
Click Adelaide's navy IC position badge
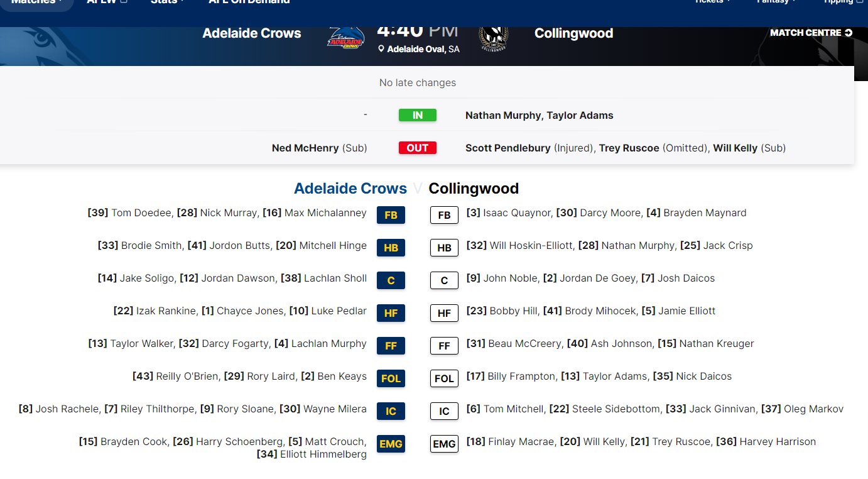[x=391, y=411]
